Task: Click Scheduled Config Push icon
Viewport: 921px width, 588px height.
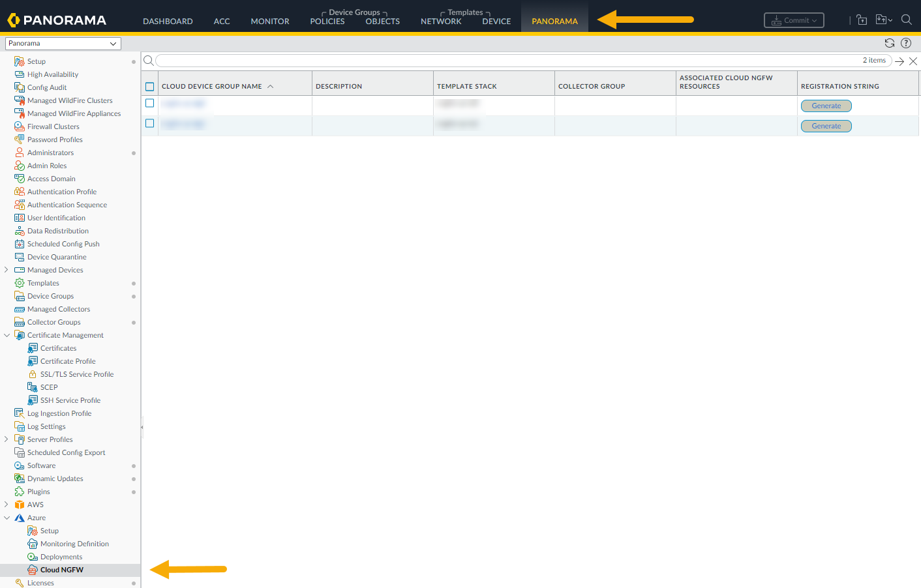Action: click(x=20, y=244)
